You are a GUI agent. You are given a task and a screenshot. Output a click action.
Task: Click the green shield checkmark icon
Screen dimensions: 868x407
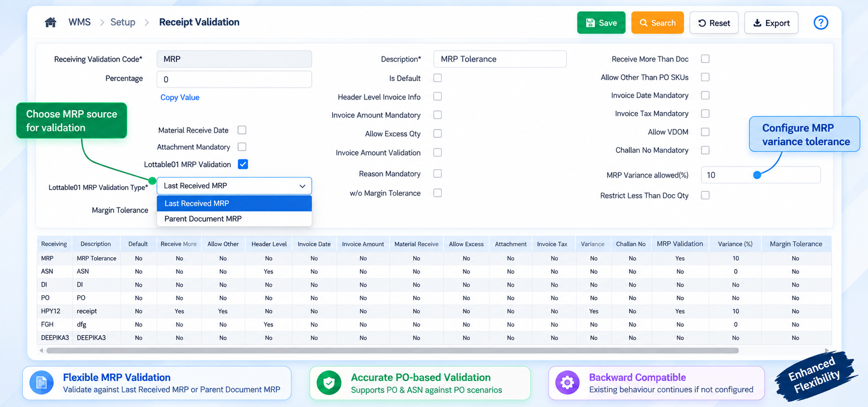click(x=329, y=383)
